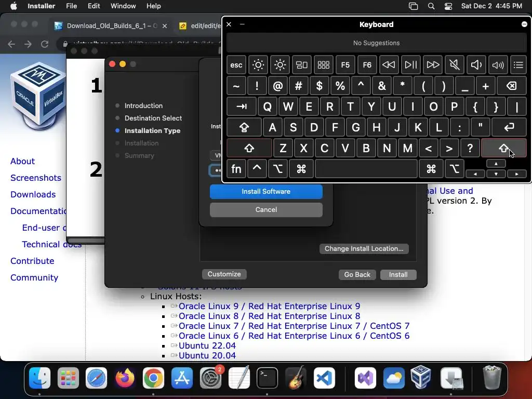
Task: Open the Downloads link in the VirtualBox sidebar
Action: 33,194
